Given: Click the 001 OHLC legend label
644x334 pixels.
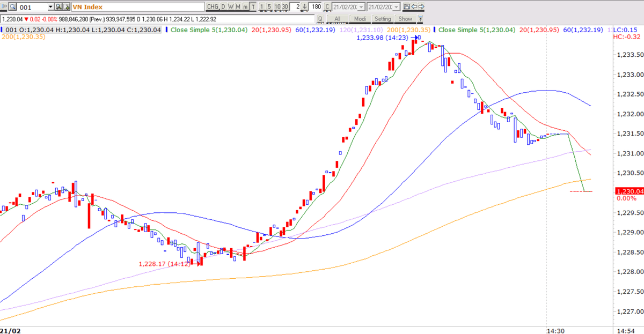Looking at the screenshot, I should pyautogui.click(x=83, y=29).
